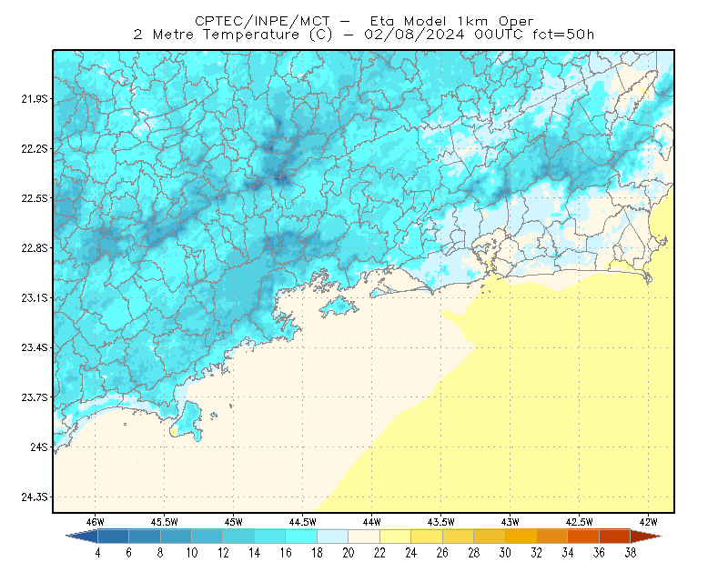
Task: Click the large cyan island near 44.2W 23.1S
Action: [x=339, y=306]
